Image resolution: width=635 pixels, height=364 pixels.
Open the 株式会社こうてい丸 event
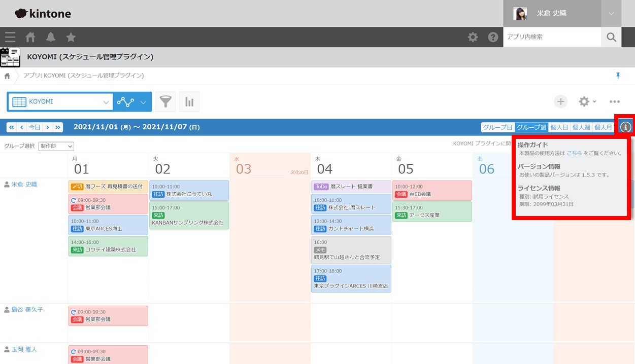189,191
